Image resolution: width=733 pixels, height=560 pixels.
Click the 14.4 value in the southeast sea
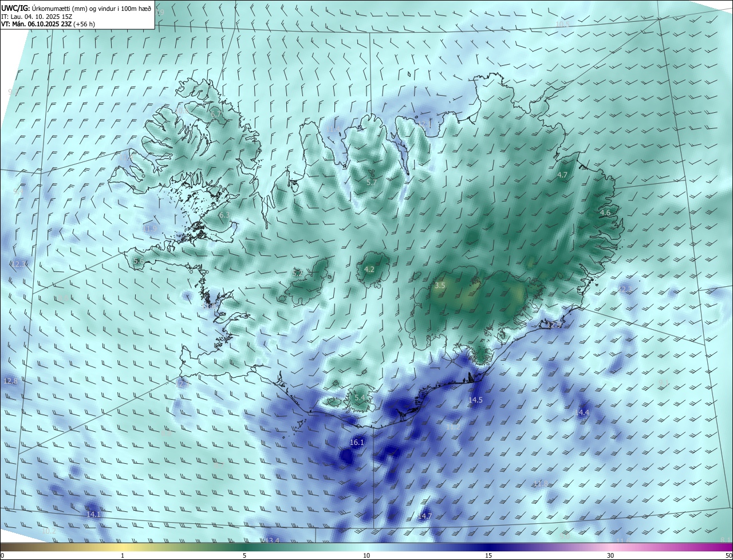[582, 413]
